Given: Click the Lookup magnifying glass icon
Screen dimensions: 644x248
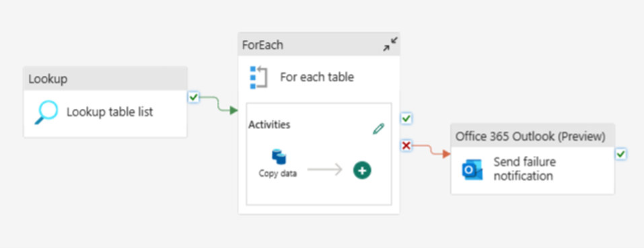Looking at the screenshot, I should (46, 113).
